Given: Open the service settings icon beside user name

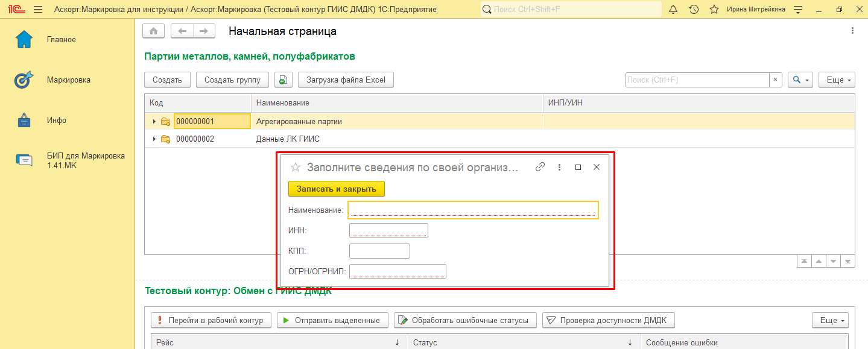Looking at the screenshot, I should click(799, 10).
